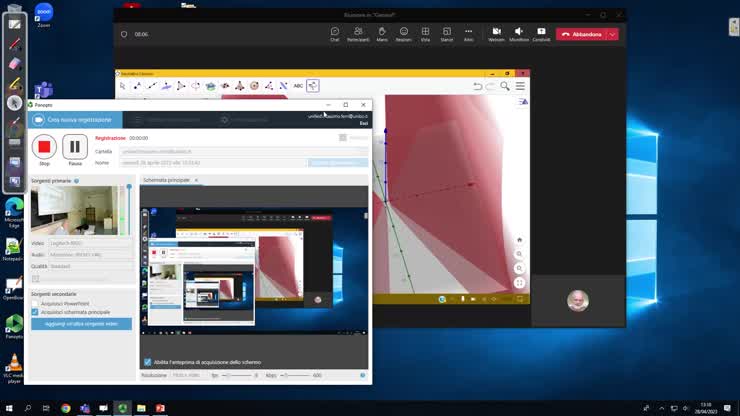The image size is (740, 416).
Task: Raise hand in the Teams meeting
Action: (382, 33)
